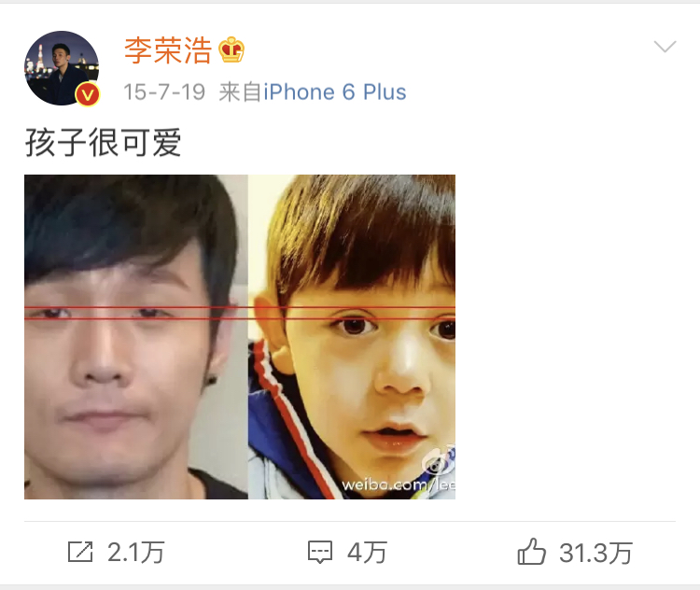Screen dimensions: 700x590
Task: Like the post with thumbs-up icon
Action: (531, 552)
